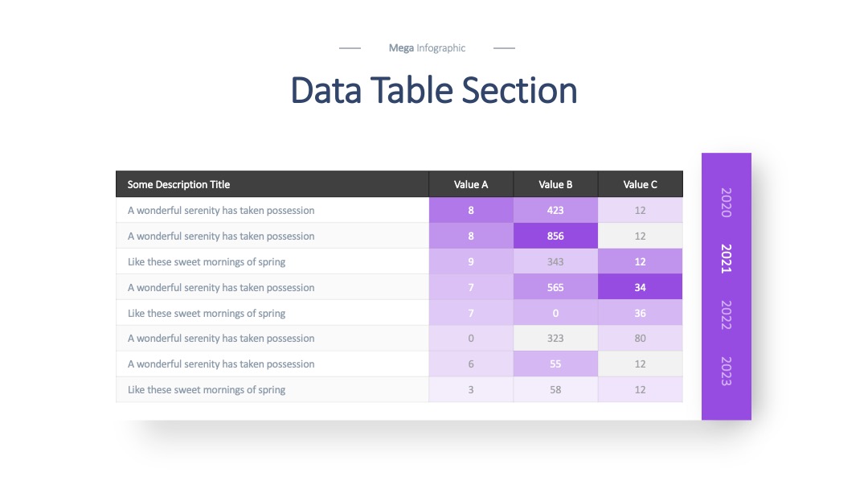This screenshot has height=489, width=868.
Task: Click the Value A column header
Action: [x=471, y=184]
